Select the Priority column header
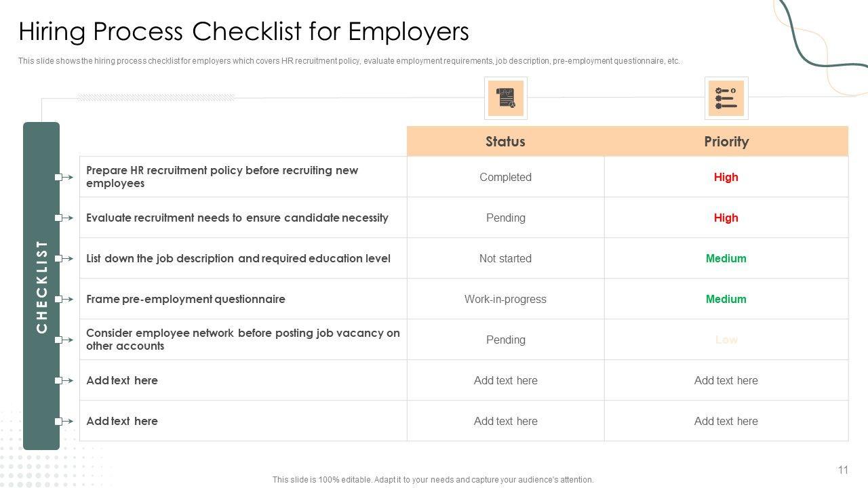Image resolution: width=868 pixels, height=488 pixels. pos(726,142)
